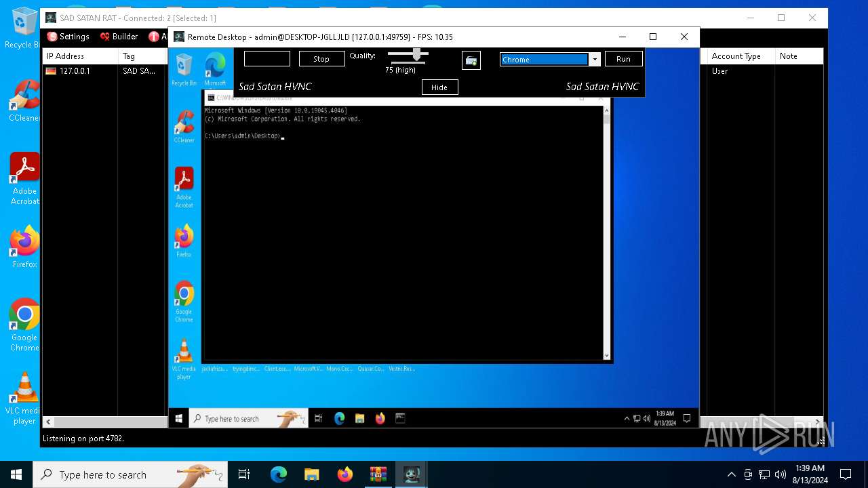Select CCleaner icon in the remote desktop view
Screen dimensions: 868x488
coord(184,127)
